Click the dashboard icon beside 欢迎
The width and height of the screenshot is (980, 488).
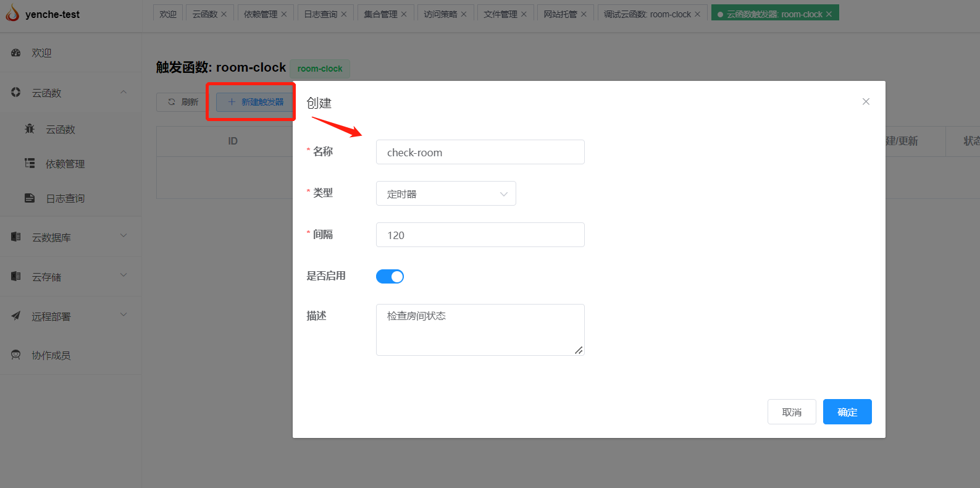16,53
